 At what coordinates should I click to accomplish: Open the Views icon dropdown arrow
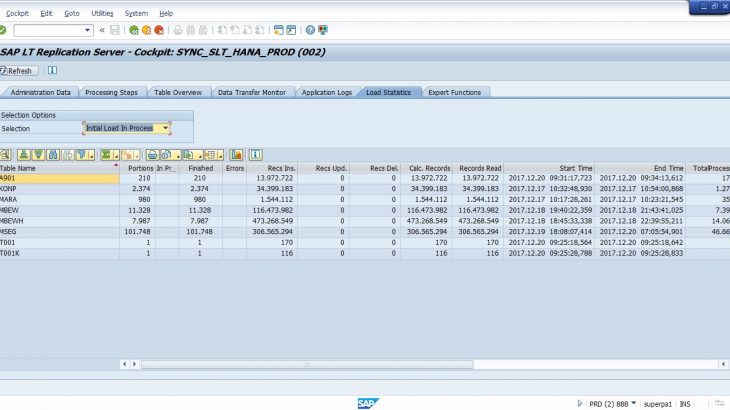coord(178,155)
